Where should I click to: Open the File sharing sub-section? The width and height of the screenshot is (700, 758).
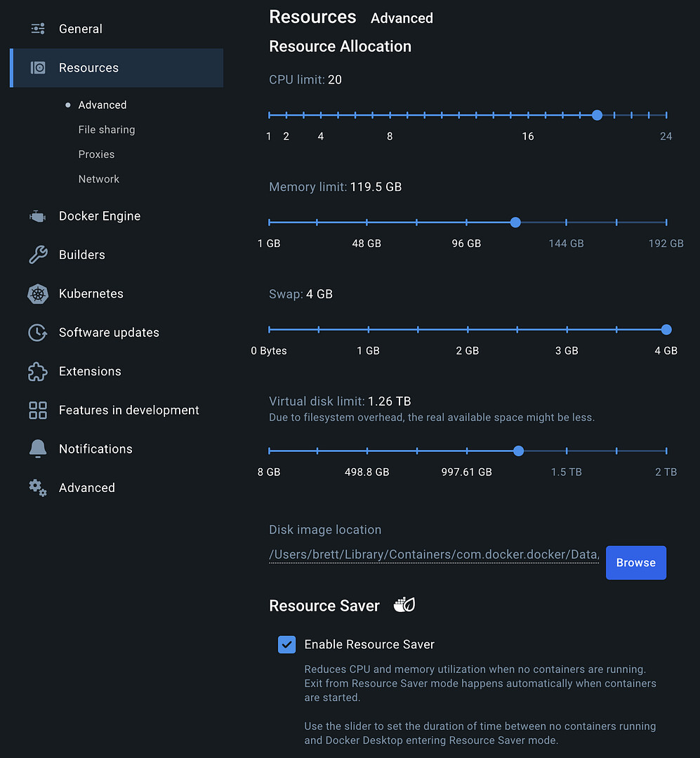[x=107, y=130]
